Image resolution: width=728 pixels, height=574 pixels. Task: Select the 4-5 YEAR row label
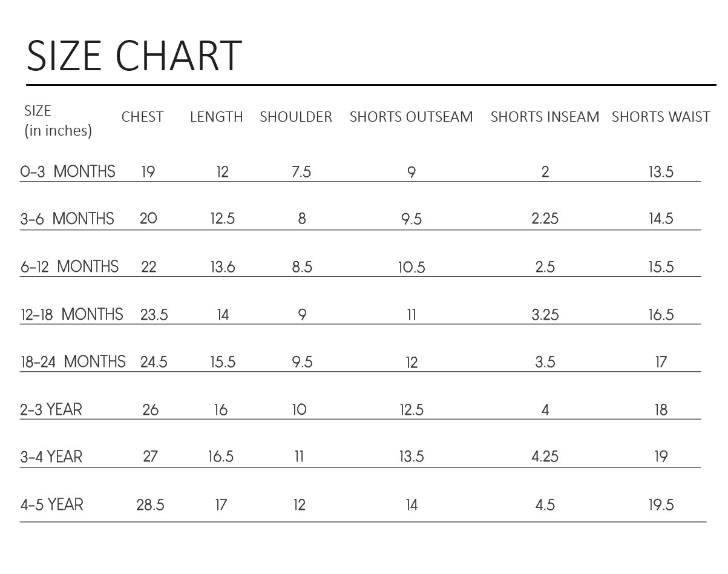tap(51, 504)
